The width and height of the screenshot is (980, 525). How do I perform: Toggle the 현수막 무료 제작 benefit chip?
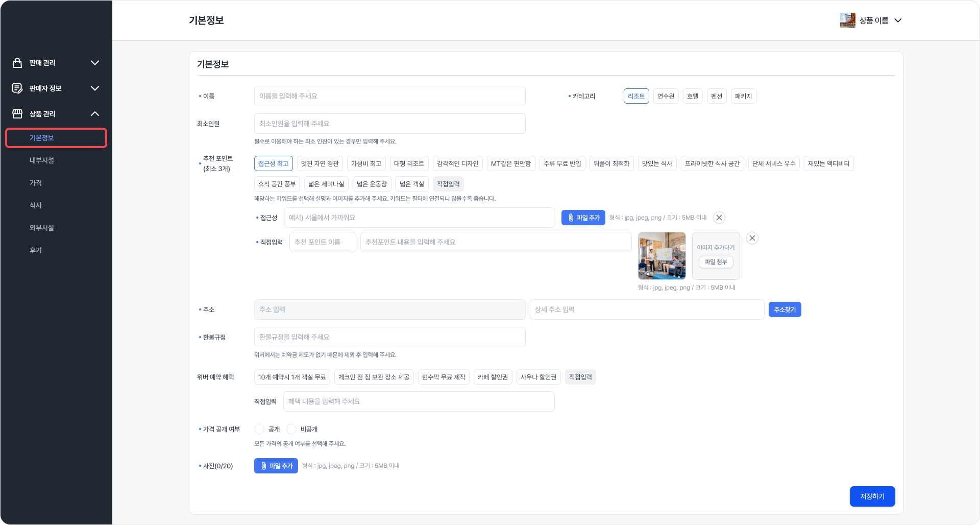[444, 377]
